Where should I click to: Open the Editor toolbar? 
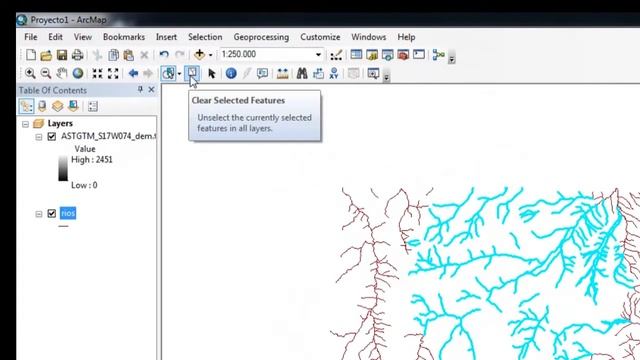(336, 55)
